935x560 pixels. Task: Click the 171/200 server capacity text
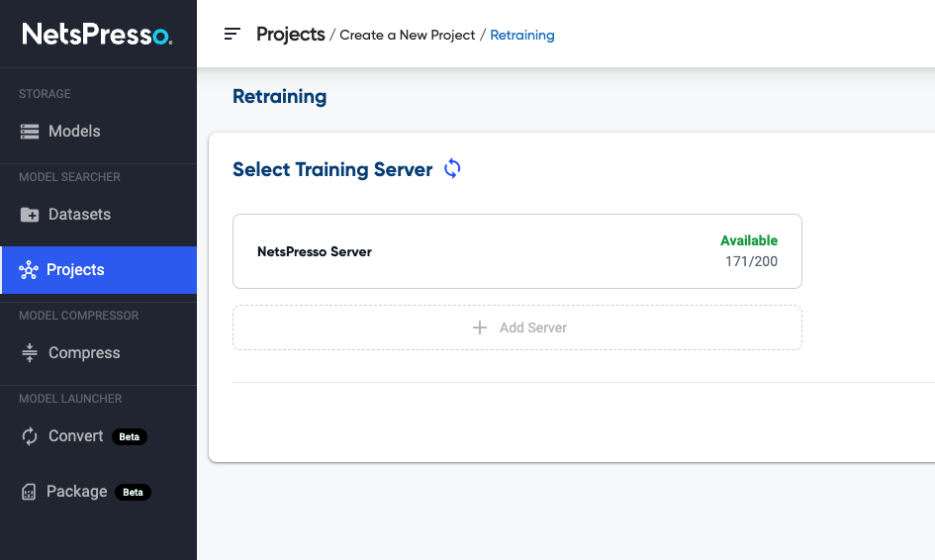coord(751,261)
